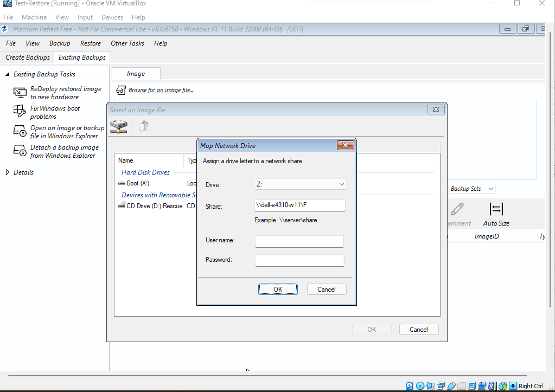Open VirtualBox File menu
555x392 pixels.
pyautogui.click(x=8, y=17)
